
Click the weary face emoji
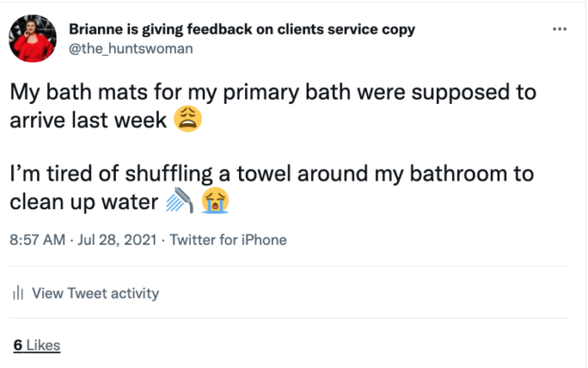[188, 121]
